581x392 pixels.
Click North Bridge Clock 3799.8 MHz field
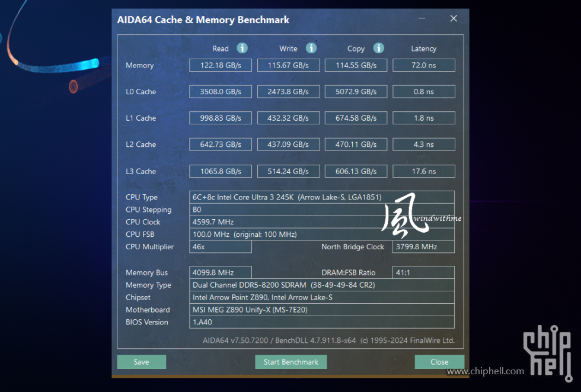click(423, 247)
